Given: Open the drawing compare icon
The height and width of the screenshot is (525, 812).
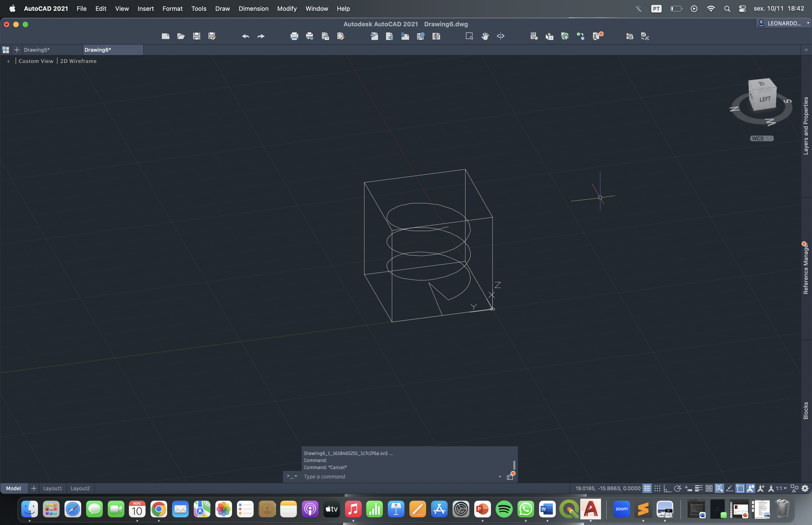Looking at the screenshot, I should (x=436, y=36).
